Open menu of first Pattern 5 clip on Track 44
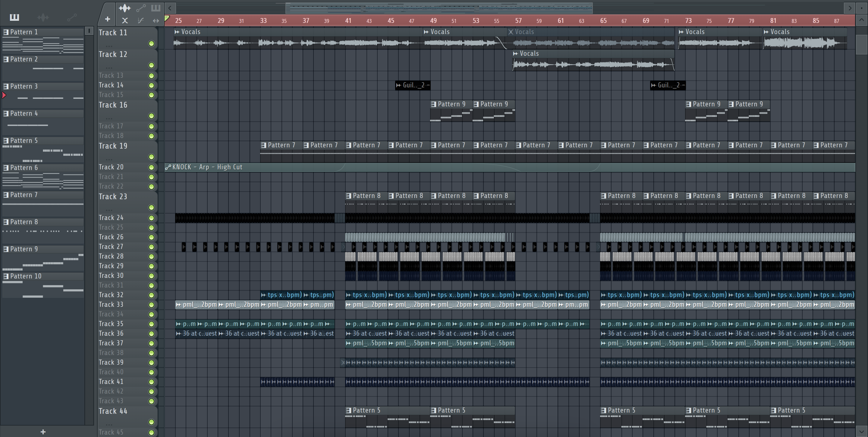The width and height of the screenshot is (868, 437). pos(349,410)
